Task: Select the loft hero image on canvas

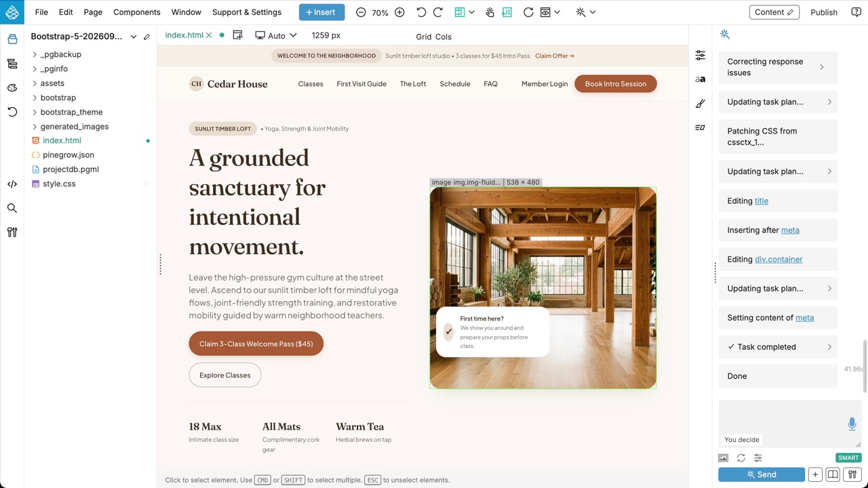Action: [542, 288]
